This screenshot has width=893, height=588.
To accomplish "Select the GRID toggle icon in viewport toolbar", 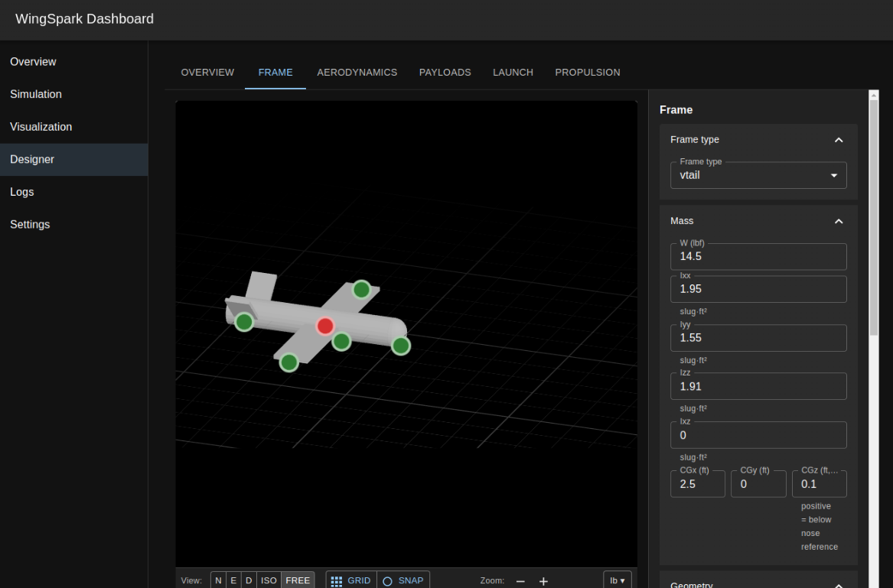I will 337,580.
